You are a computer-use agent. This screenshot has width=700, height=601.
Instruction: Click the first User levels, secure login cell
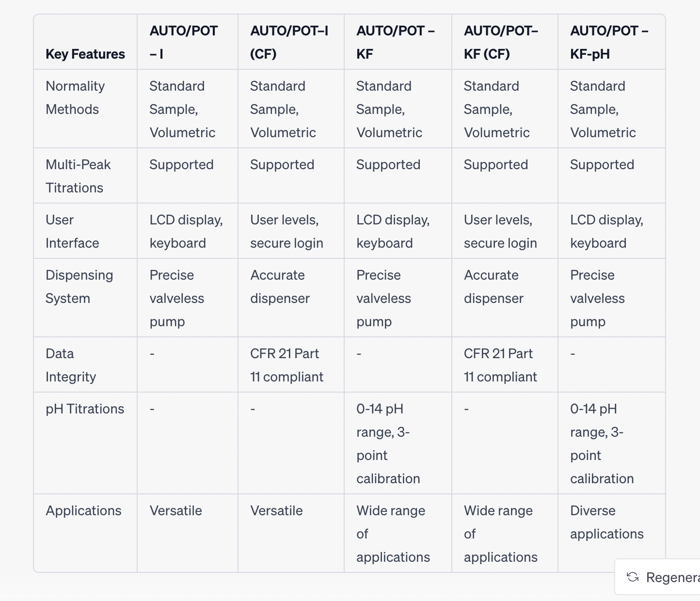(286, 231)
